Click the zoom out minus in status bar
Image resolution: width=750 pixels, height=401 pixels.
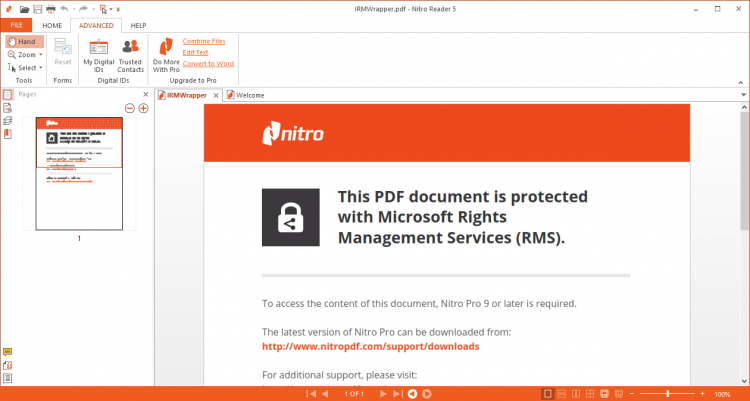[632, 394]
